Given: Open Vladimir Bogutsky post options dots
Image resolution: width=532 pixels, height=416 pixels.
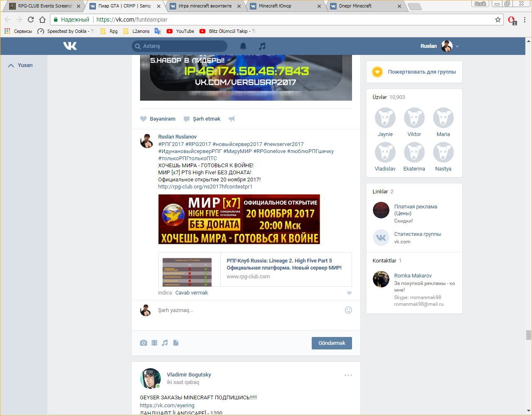Looking at the screenshot, I should pyautogui.click(x=348, y=375).
